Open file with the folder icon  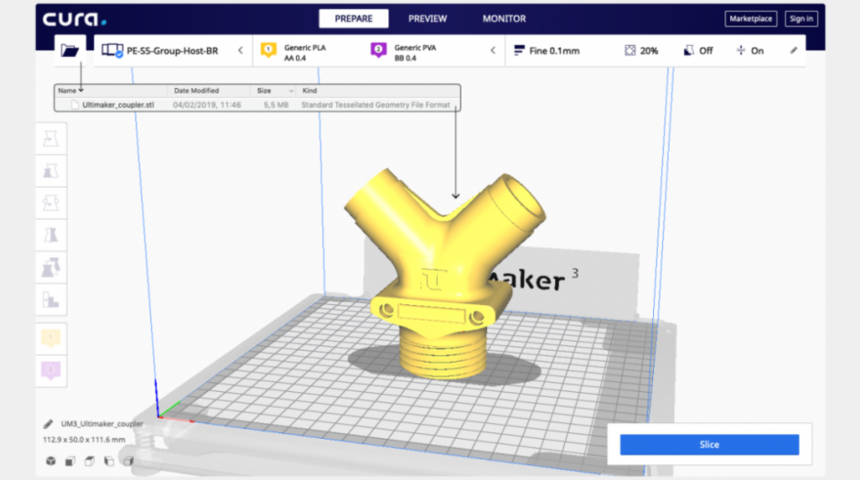(x=70, y=50)
